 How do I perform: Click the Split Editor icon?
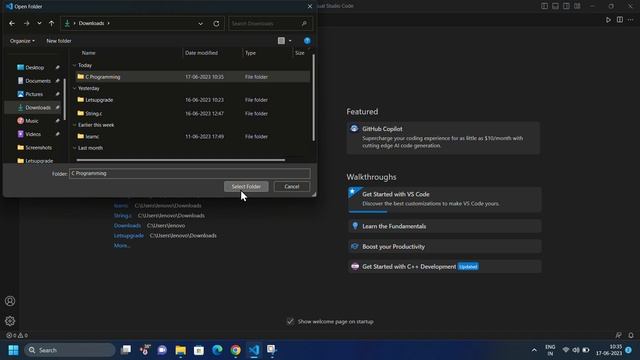click(620, 20)
